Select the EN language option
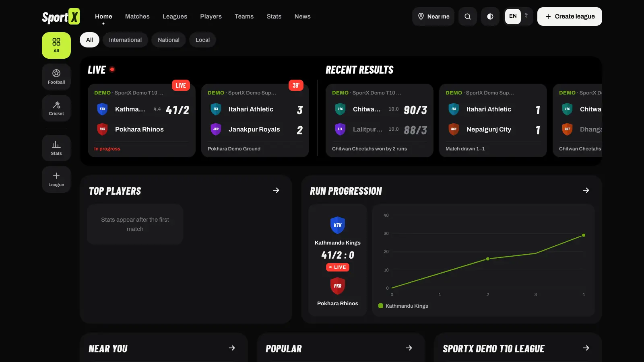Screen dimensions: 644x362 (x=513, y=16)
